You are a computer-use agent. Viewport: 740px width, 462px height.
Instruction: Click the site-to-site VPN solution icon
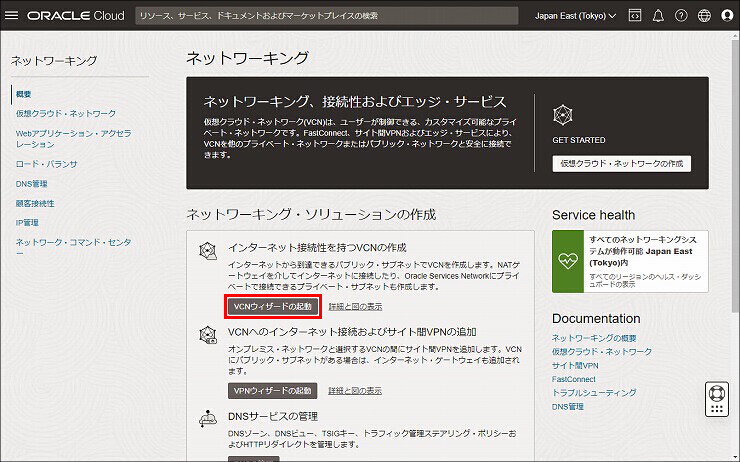click(208, 335)
